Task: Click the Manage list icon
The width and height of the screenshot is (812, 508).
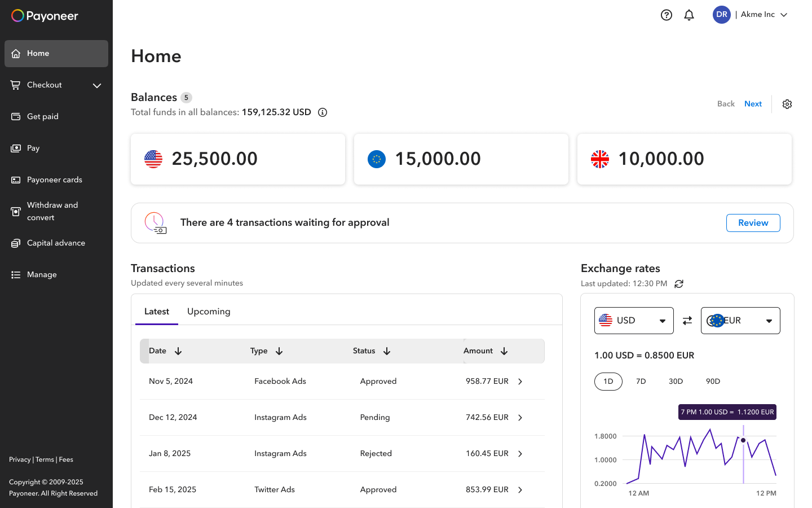Action: point(16,275)
